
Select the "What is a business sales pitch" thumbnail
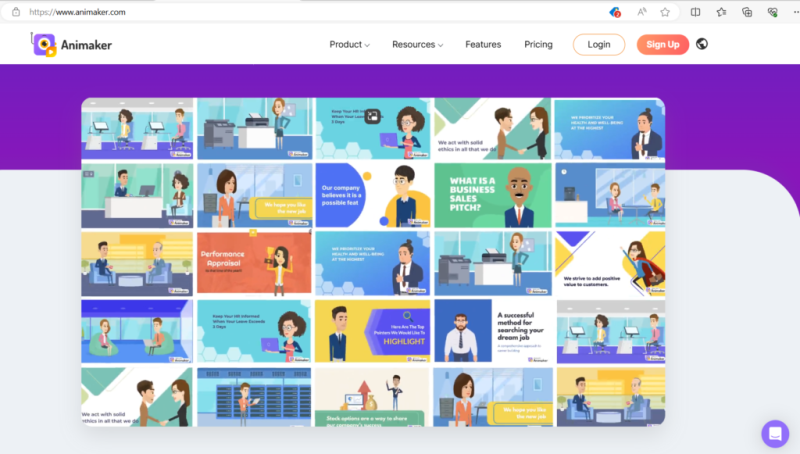[492, 195]
